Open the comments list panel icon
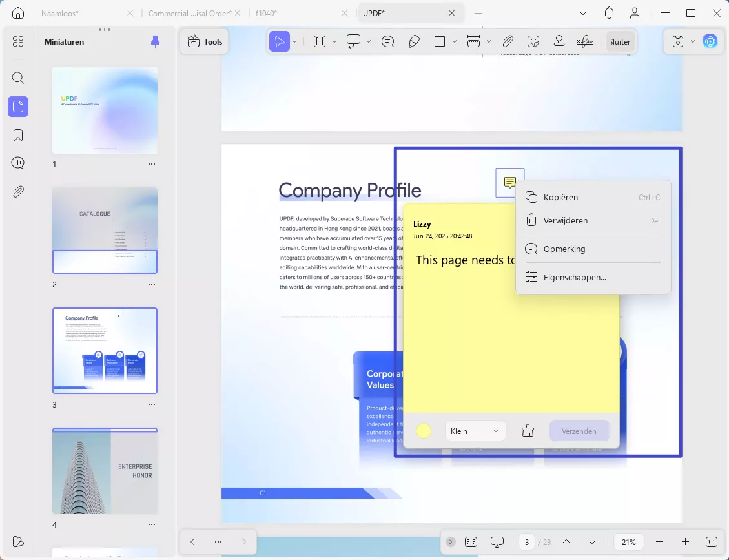 click(18, 163)
